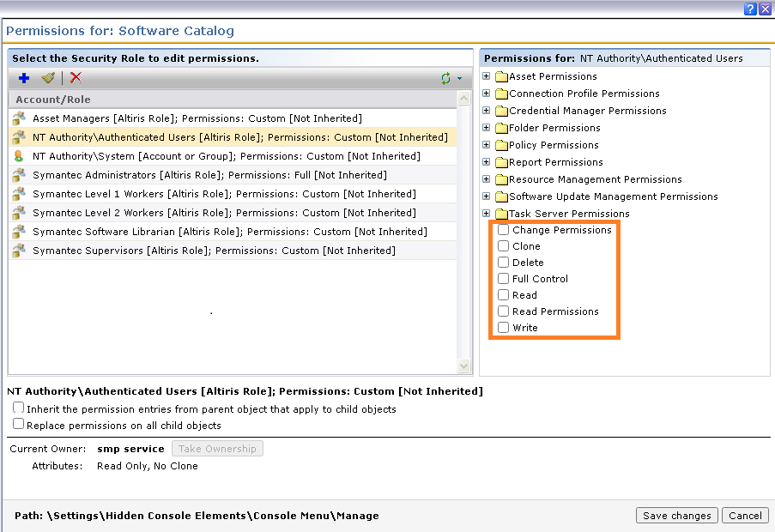The height and width of the screenshot is (532, 775).
Task: Click the green refresh icon
Action: coord(445,78)
